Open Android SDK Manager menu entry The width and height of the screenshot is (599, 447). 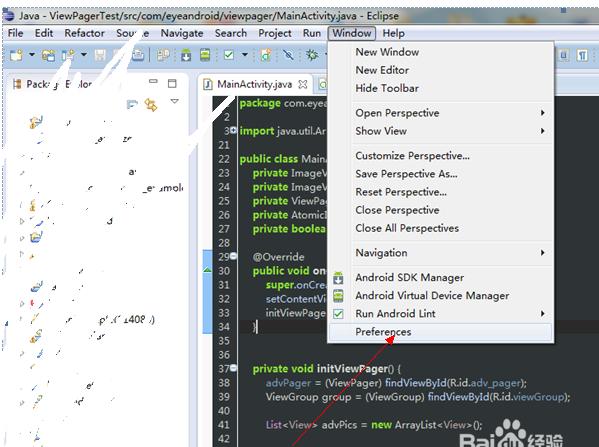(441, 278)
